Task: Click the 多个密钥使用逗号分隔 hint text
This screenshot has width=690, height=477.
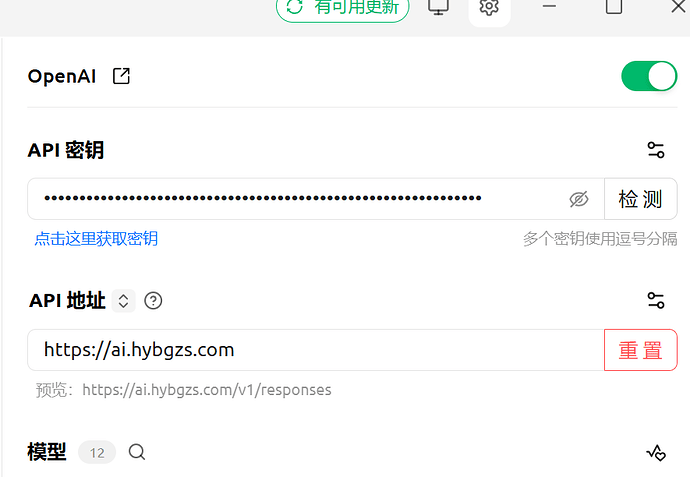Action: click(x=600, y=239)
